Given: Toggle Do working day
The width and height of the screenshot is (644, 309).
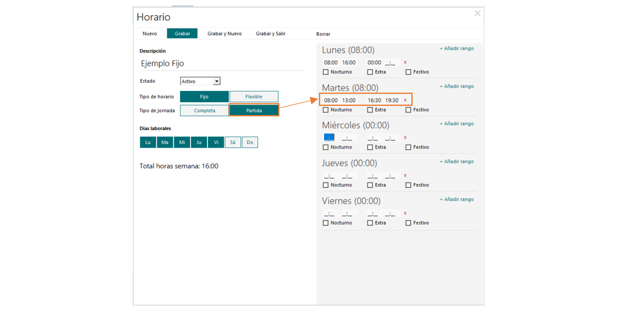Looking at the screenshot, I should [x=250, y=142].
